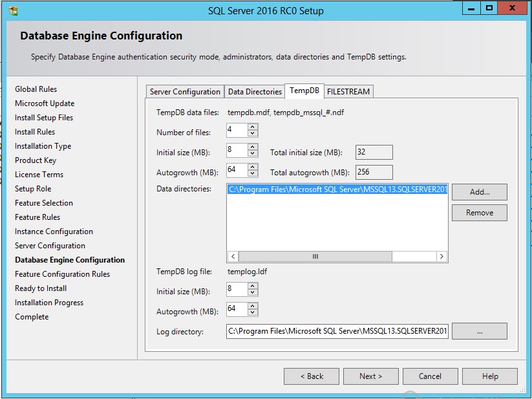Image resolution: width=532 pixels, height=399 pixels.
Task: Increase TempDB log Initial size spinner
Action: coord(253,286)
